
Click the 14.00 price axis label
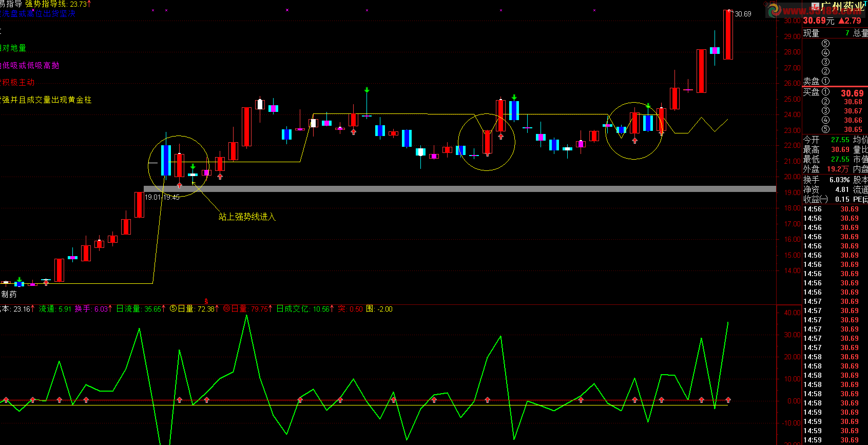tap(792, 270)
